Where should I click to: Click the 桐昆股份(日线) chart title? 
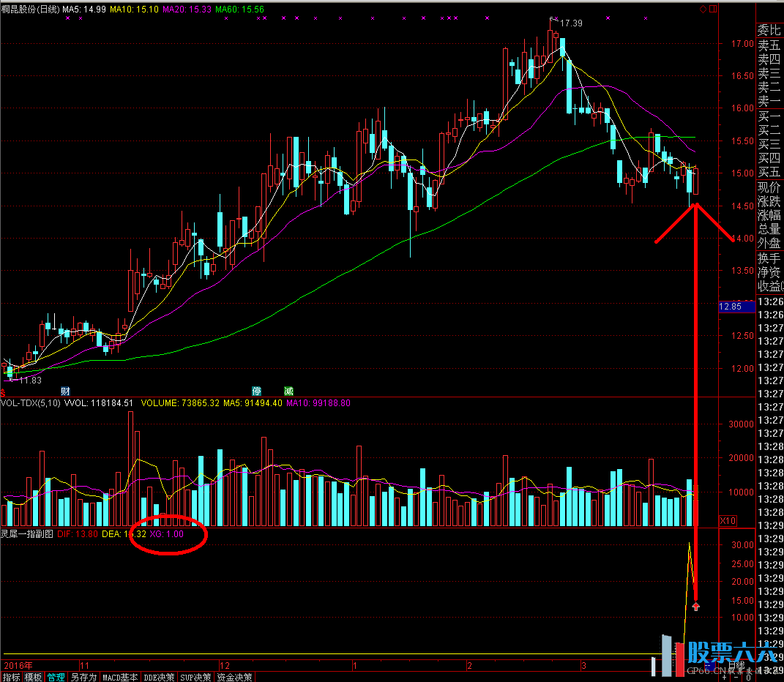30,8
